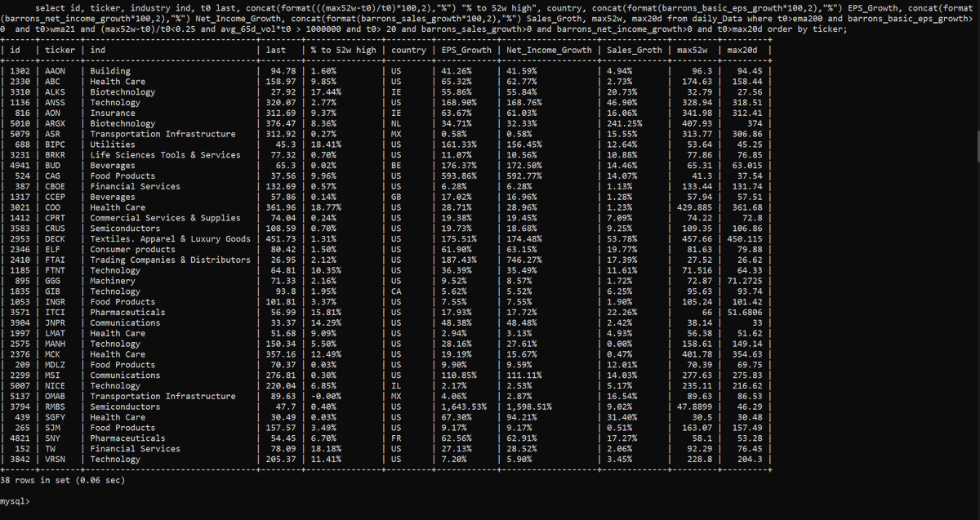
Task: Click the INGR ticker cell
Action: pyautogui.click(x=56, y=302)
